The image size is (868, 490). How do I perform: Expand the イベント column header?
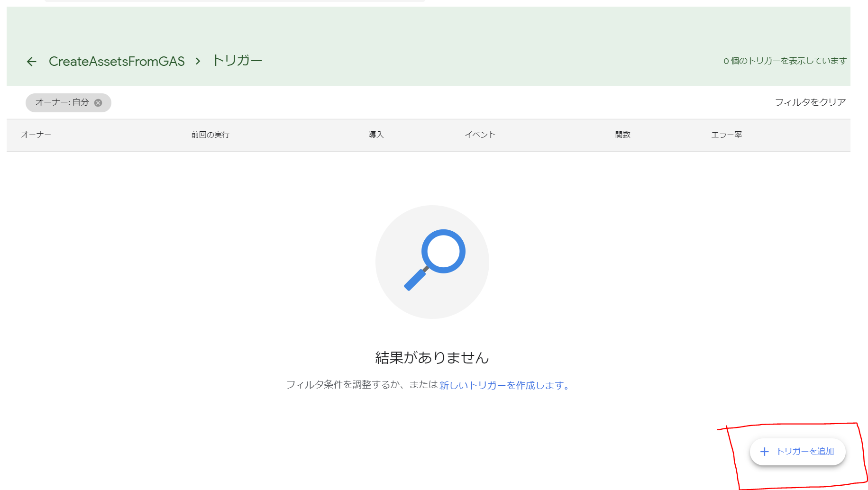[480, 135]
